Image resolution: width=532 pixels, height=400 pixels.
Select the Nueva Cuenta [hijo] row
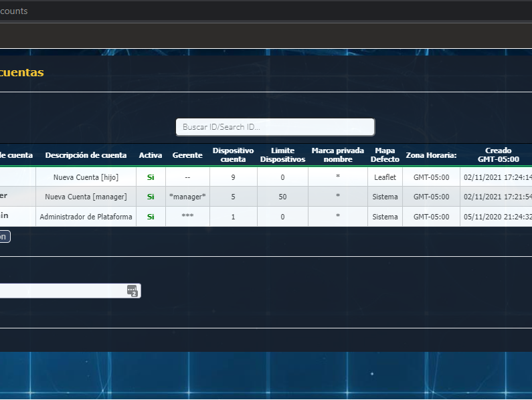pyautogui.click(x=86, y=177)
